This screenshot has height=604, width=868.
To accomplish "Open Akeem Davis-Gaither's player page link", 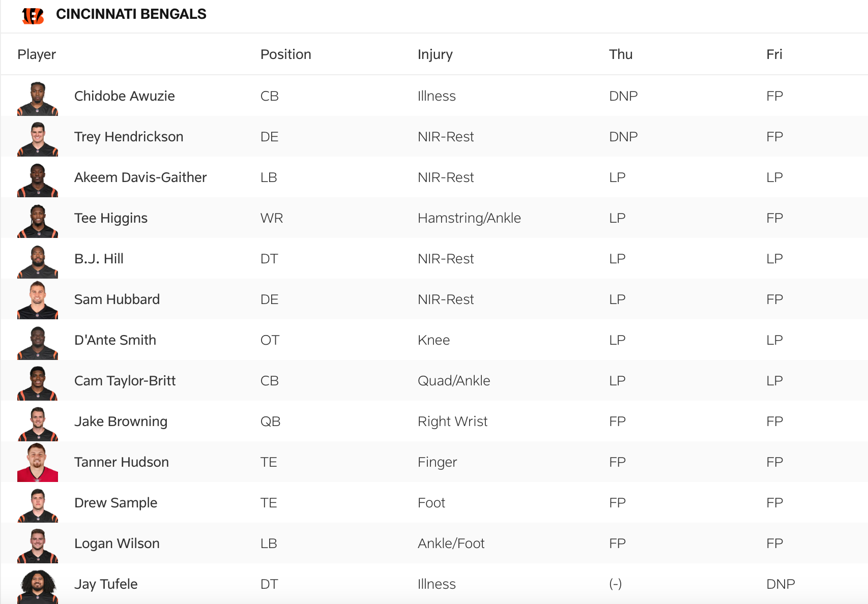I will coord(140,177).
